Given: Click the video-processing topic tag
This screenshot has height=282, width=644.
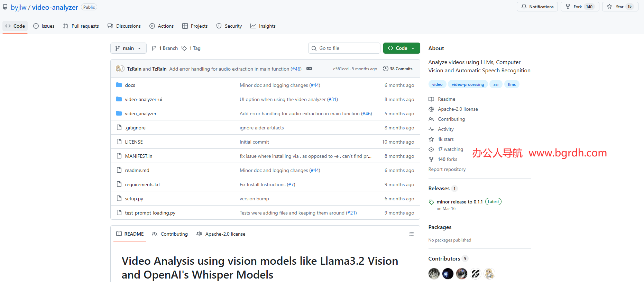Looking at the screenshot, I should click(x=468, y=84).
